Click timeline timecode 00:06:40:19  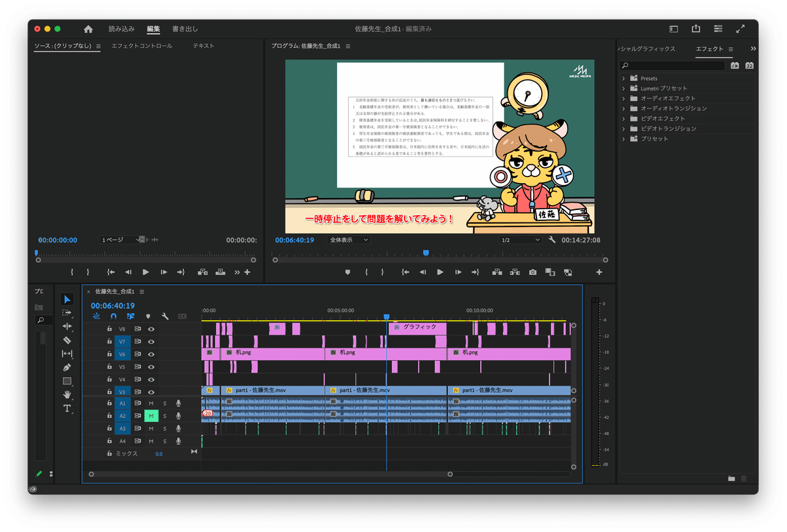113,306
